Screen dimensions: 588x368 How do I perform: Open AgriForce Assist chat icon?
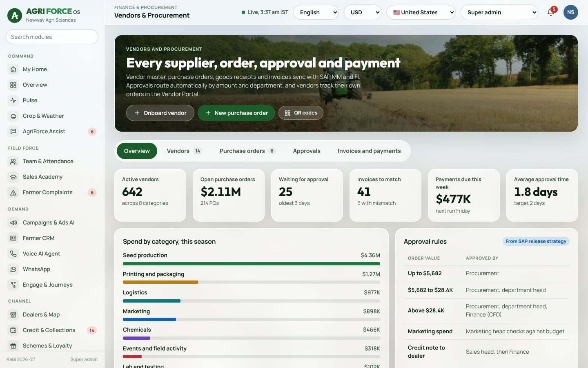(13, 132)
